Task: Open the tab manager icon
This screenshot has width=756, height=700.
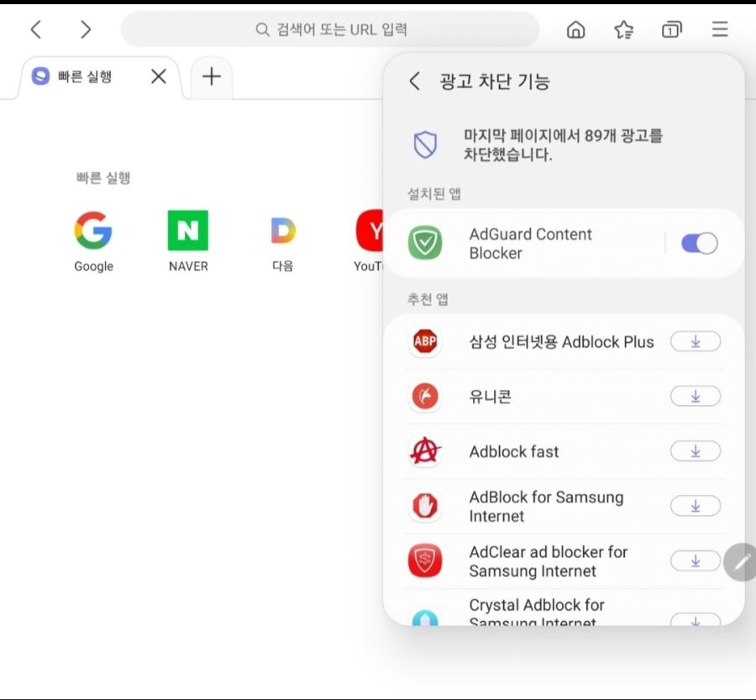Action: tap(671, 29)
